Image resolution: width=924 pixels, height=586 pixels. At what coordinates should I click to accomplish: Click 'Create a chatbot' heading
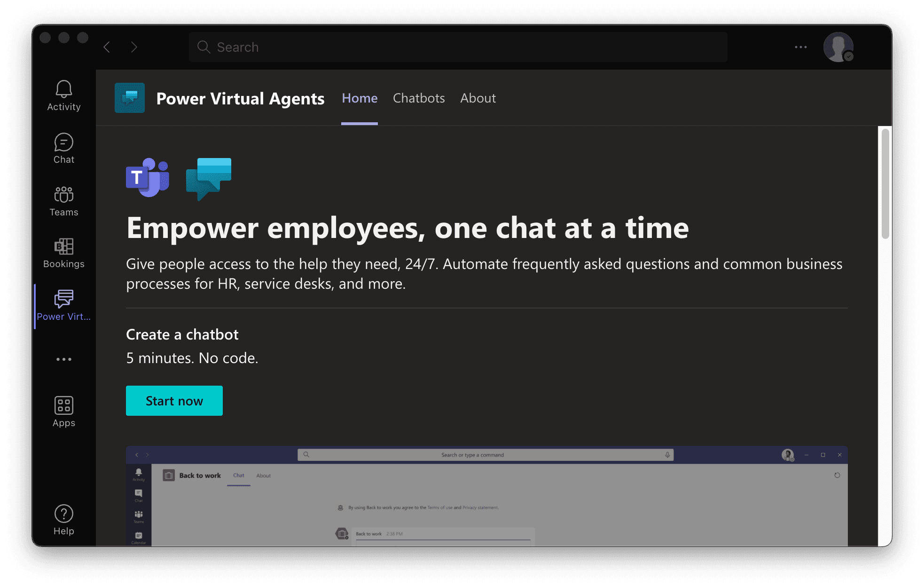pos(182,334)
